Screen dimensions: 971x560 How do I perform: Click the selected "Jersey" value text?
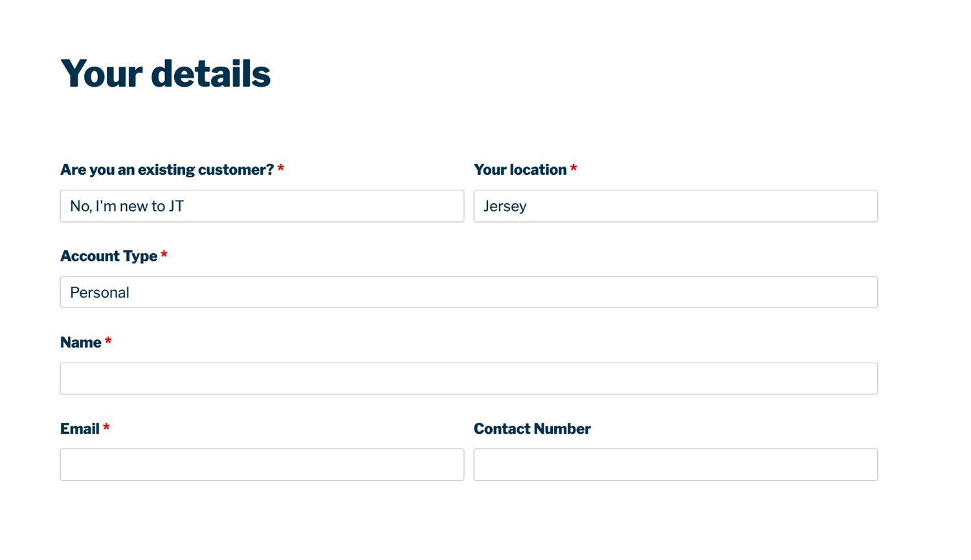(x=505, y=206)
